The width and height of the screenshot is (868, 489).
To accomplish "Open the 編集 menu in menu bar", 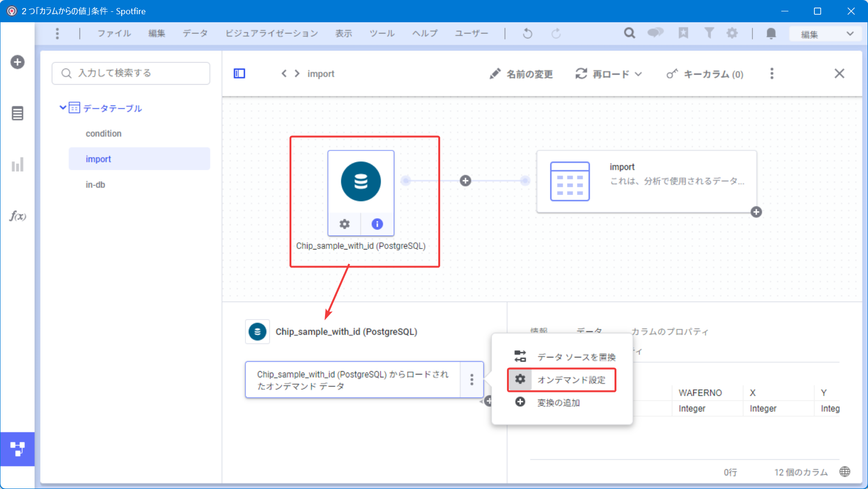I will point(157,34).
